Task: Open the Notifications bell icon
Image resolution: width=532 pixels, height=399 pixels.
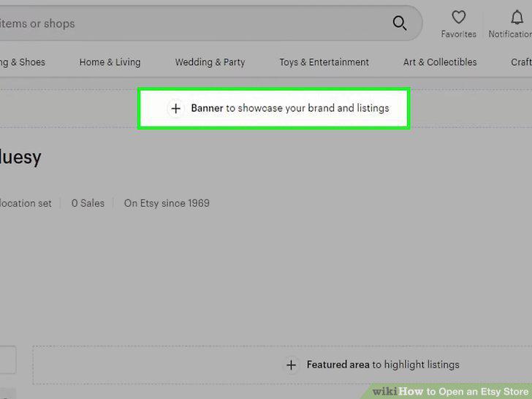Action: 517,17
